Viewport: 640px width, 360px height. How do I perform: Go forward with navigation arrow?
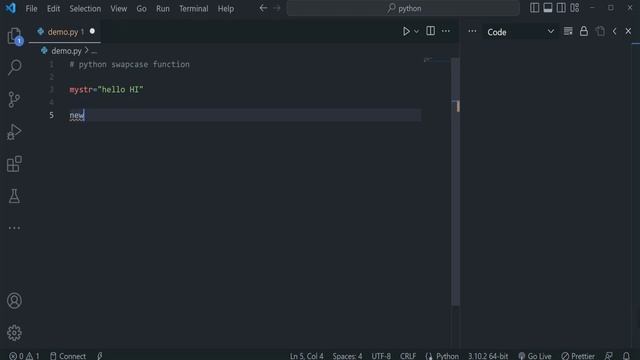pos(277,8)
